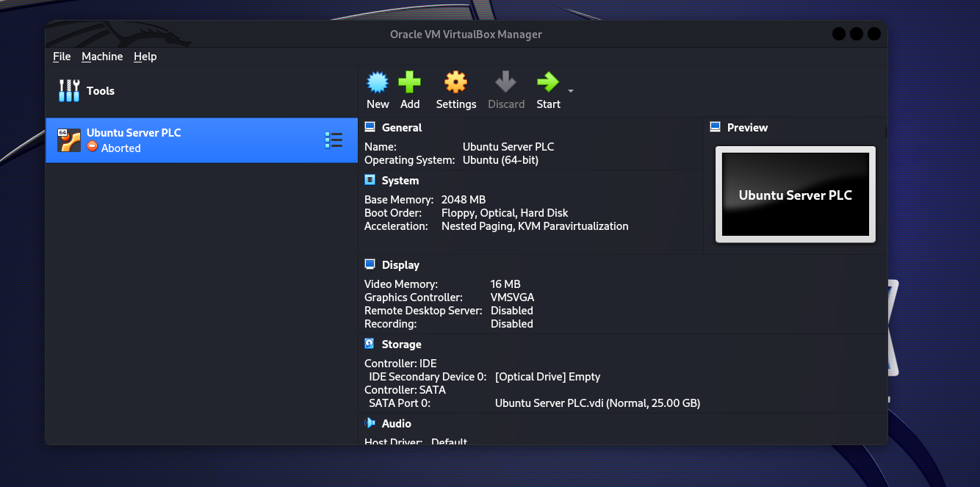Select the Tools entry label

click(x=101, y=91)
